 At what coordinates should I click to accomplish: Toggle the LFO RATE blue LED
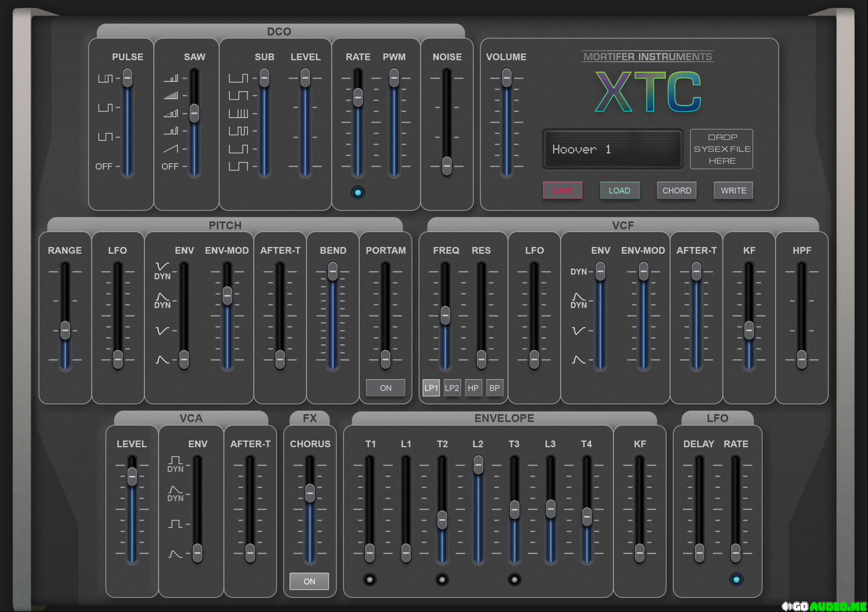click(736, 579)
